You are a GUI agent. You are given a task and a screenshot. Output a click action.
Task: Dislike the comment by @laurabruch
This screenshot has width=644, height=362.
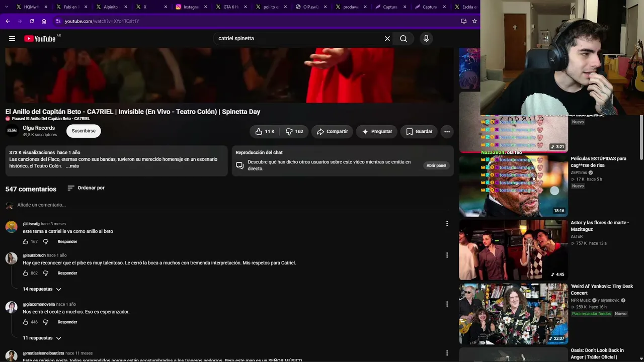point(46,274)
